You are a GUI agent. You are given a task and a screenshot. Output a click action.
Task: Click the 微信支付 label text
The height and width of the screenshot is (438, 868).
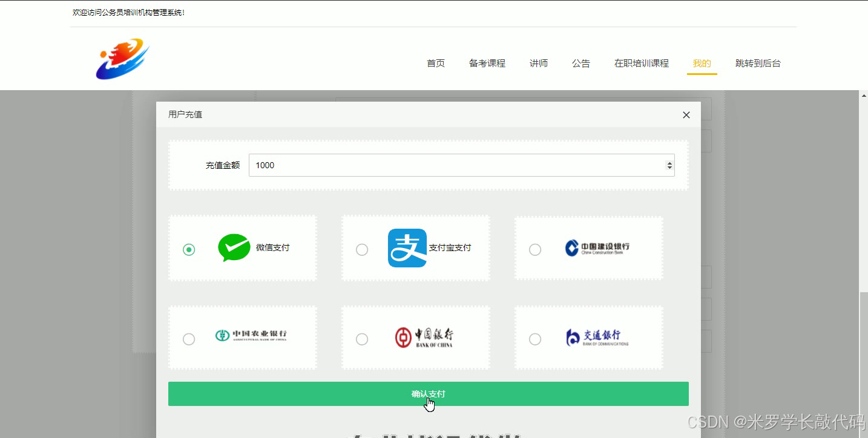[273, 247]
